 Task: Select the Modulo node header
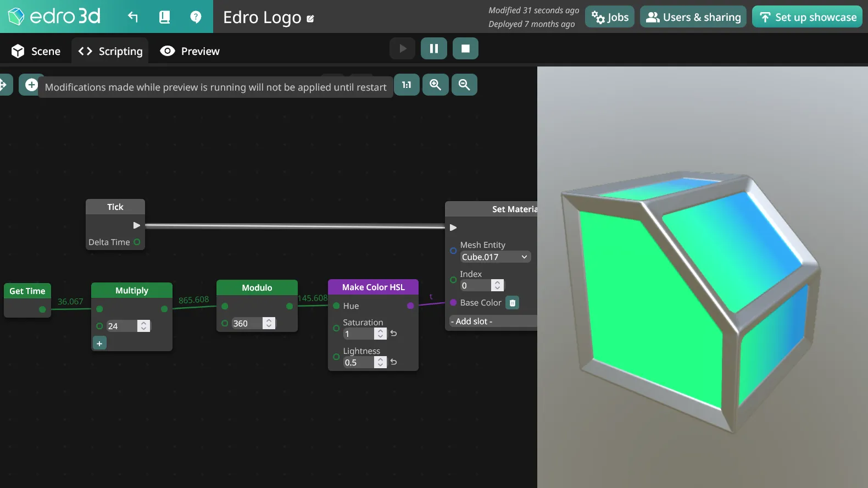pos(257,287)
